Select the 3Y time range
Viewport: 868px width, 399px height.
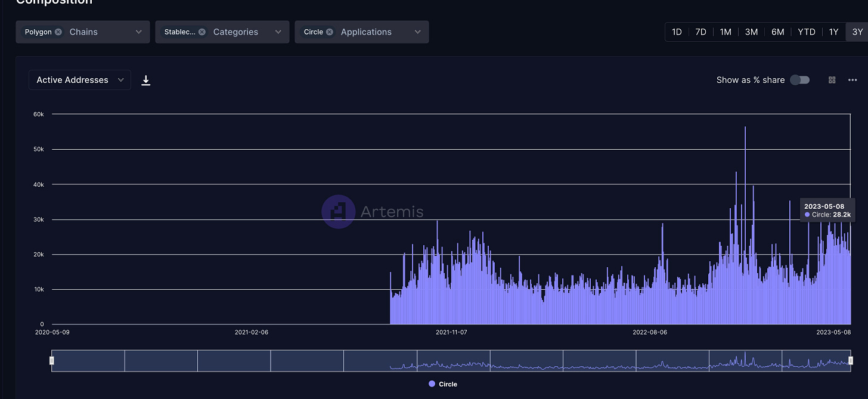click(x=857, y=32)
